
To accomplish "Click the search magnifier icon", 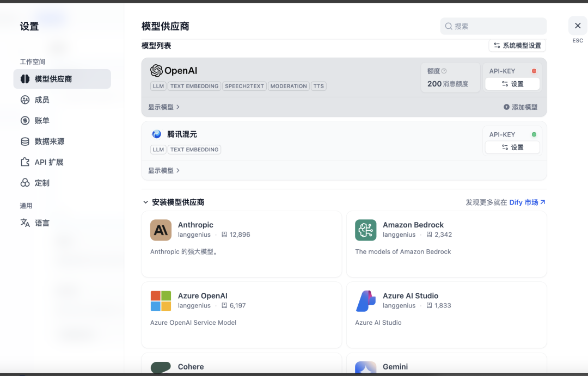I will tap(449, 26).
